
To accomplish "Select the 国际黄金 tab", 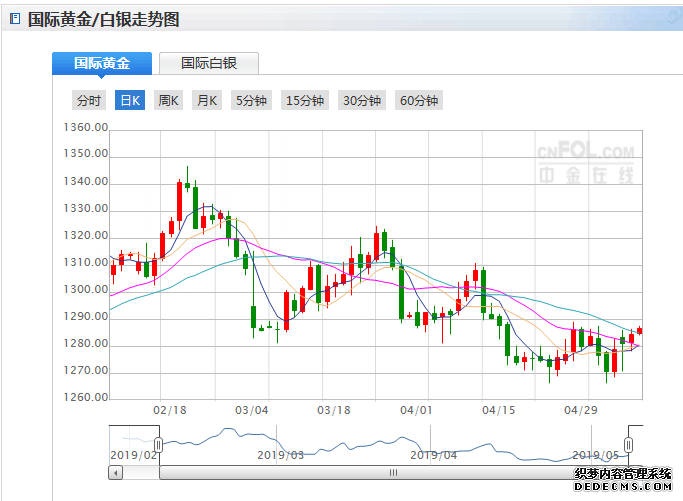I will [x=102, y=63].
